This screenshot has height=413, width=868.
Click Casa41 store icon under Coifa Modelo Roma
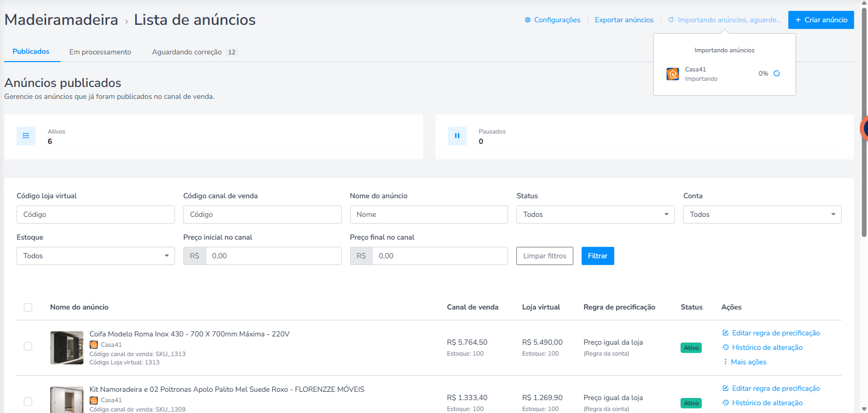94,345
